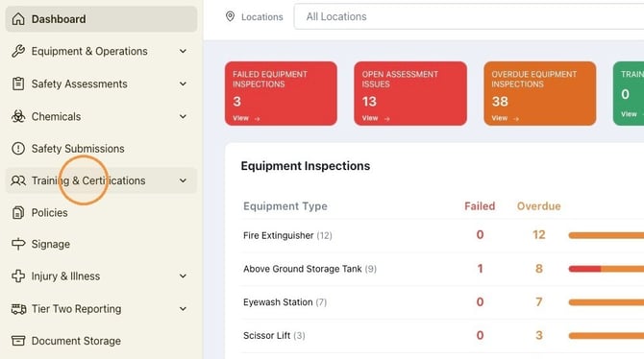This screenshot has width=644, height=359.
Task: Expand the Equipment & Operations chevron
Action: (x=183, y=51)
